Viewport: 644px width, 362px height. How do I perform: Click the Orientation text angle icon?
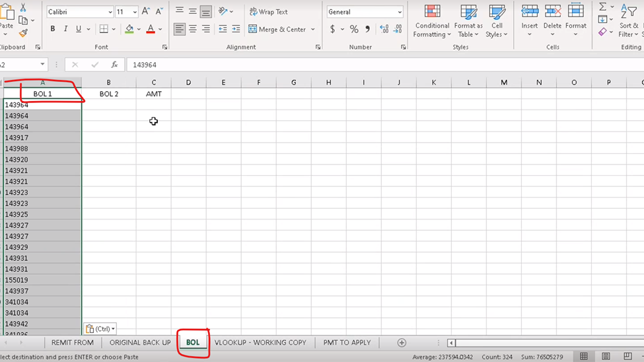pyautogui.click(x=223, y=11)
